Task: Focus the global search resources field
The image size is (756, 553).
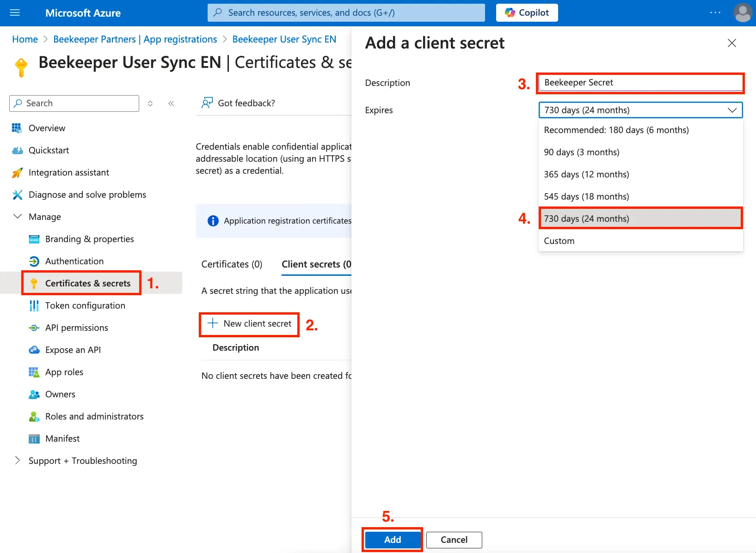Action: (346, 13)
